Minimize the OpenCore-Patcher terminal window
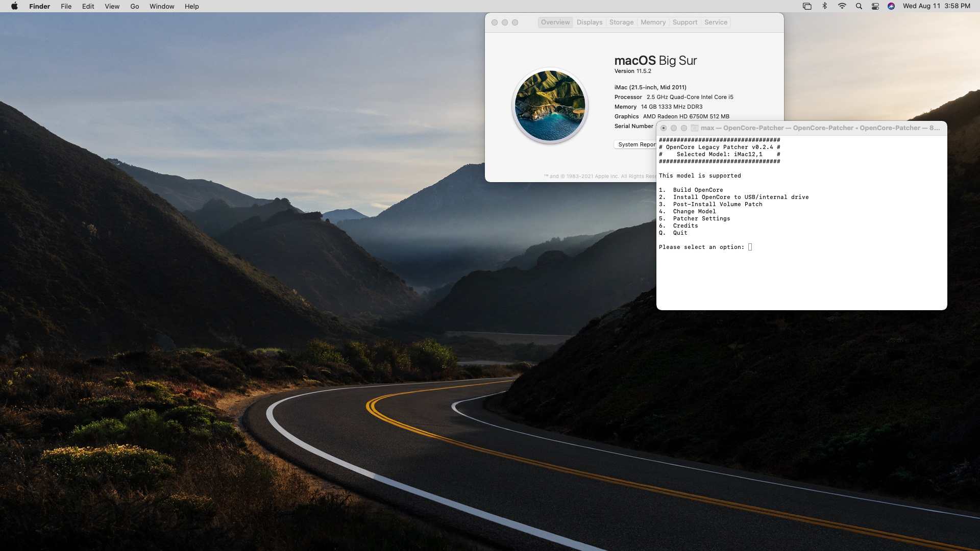Image resolution: width=980 pixels, height=551 pixels. (674, 128)
